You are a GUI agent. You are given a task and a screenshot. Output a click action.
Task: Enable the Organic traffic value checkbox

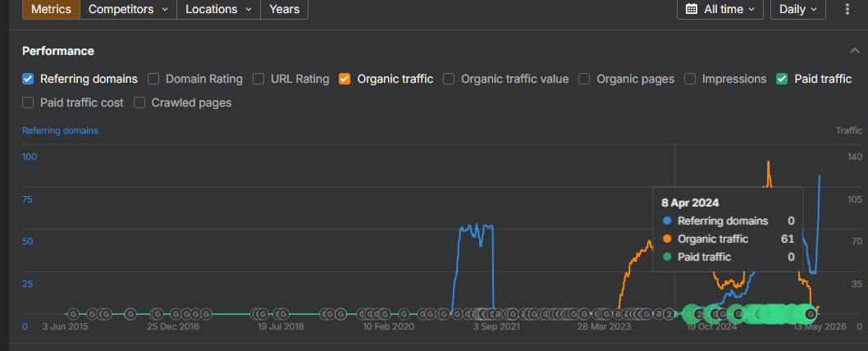(450, 79)
